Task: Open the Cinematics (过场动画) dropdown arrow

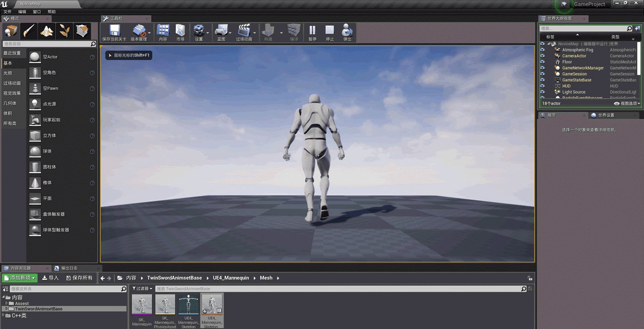Action: pyautogui.click(x=255, y=33)
